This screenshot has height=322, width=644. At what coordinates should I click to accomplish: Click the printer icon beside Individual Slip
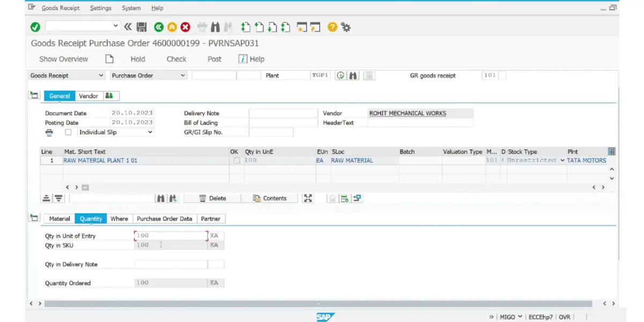[49, 133]
